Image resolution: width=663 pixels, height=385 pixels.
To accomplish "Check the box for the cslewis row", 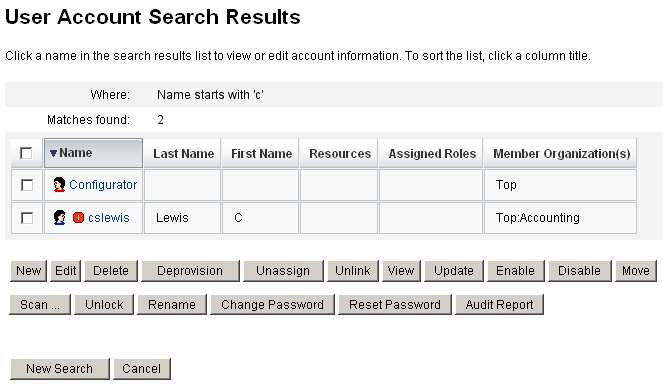I will 27,218.
